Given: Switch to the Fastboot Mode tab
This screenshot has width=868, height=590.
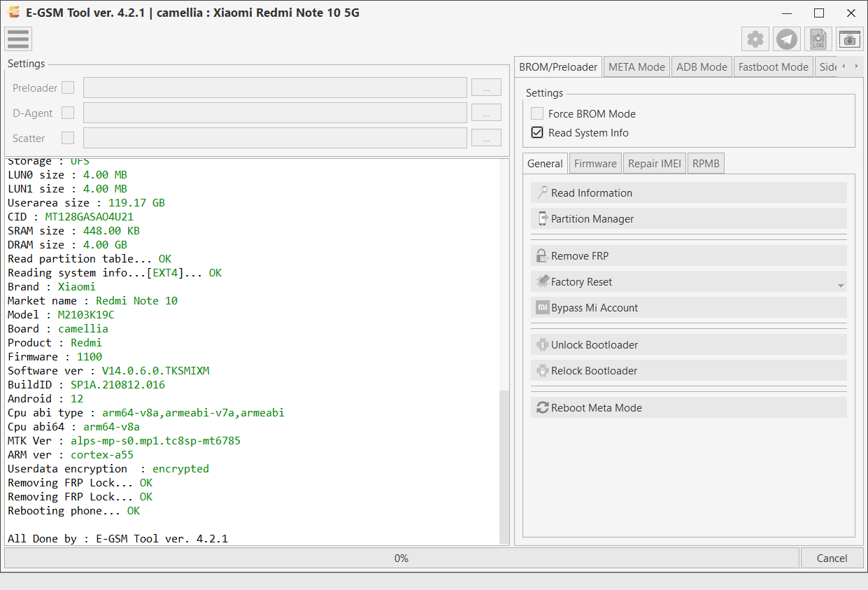Looking at the screenshot, I should click(774, 67).
